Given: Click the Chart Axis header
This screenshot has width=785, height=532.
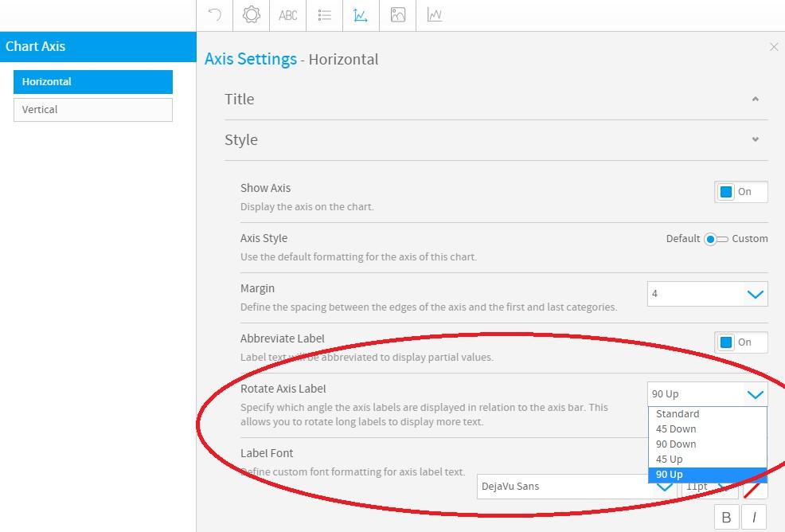Looking at the screenshot, I should 98,46.
